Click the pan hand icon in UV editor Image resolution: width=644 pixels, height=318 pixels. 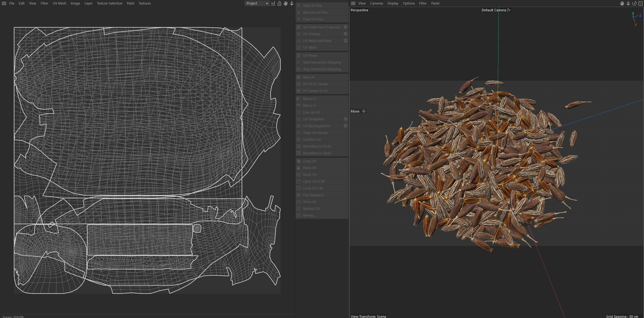[285, 3]
